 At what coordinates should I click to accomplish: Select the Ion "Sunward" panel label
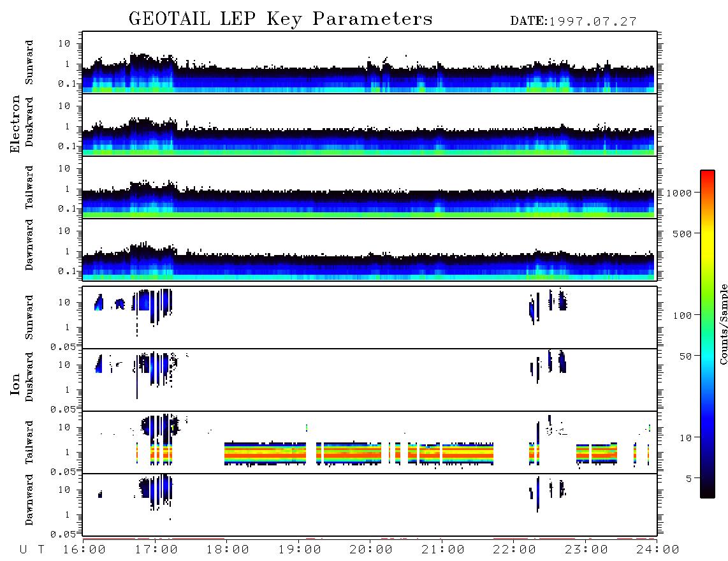[29, 317]
